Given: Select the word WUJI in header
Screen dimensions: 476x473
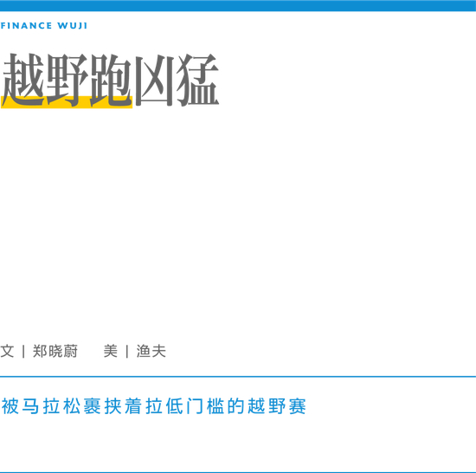Looking at the screenshot, I should 72,26.
